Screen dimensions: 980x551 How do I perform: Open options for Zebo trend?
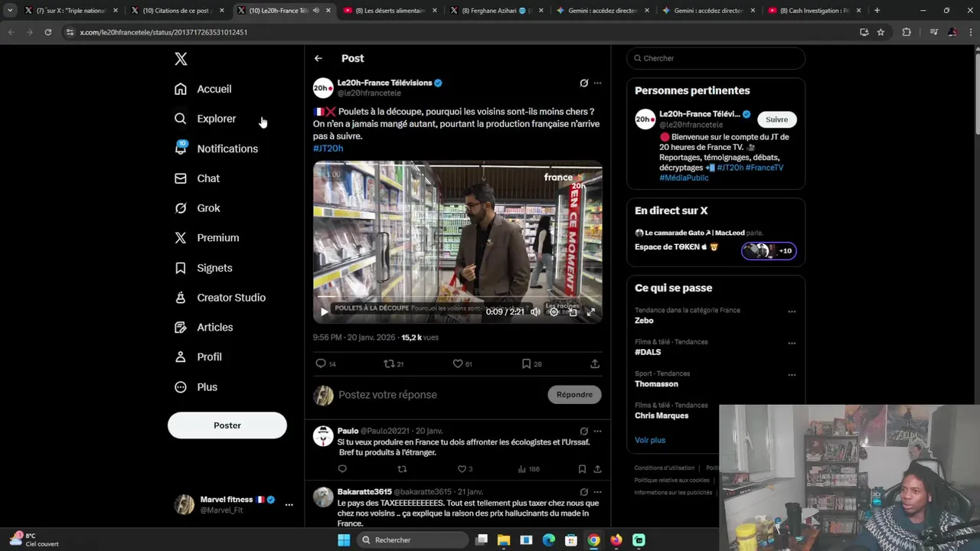(792, 311)
